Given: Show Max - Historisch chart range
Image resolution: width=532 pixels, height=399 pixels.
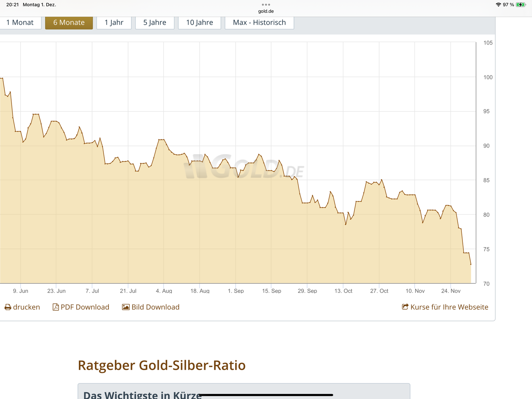Looking at the screenshot, I should tap(259, 23).
